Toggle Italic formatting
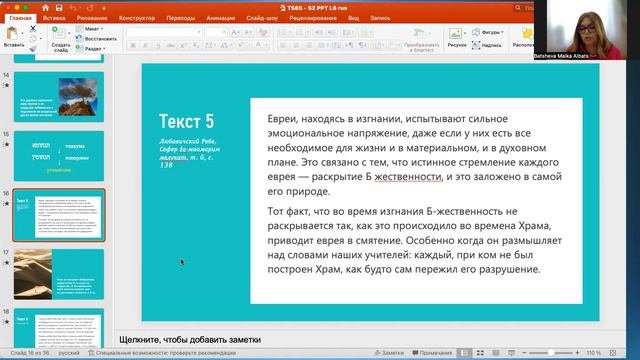 (x=145, y=45)
